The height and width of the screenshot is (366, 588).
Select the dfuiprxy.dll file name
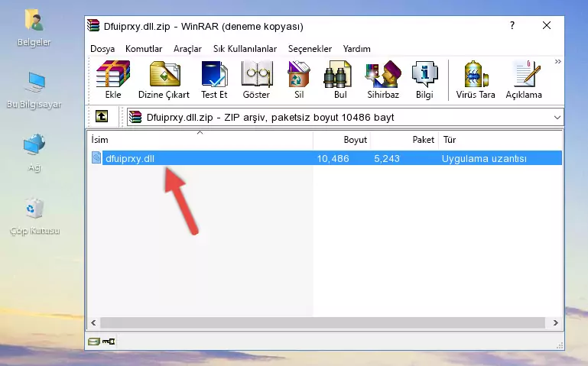tap(130, 158)
